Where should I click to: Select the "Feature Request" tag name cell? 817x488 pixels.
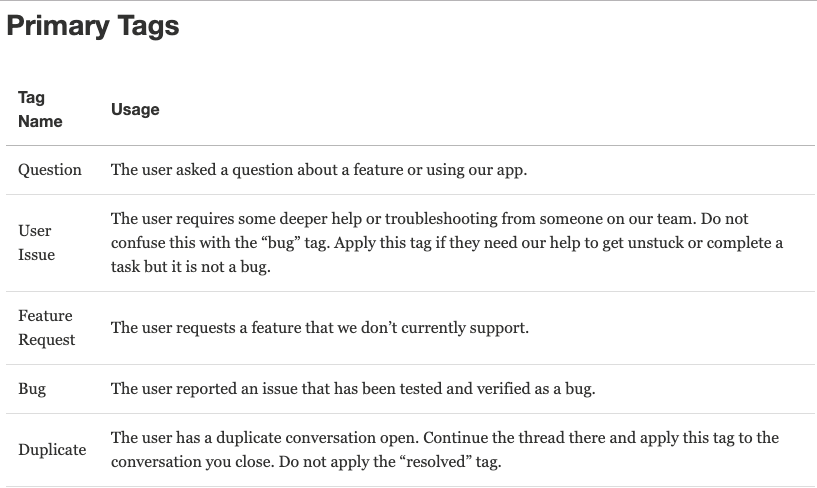click(46, 327)
